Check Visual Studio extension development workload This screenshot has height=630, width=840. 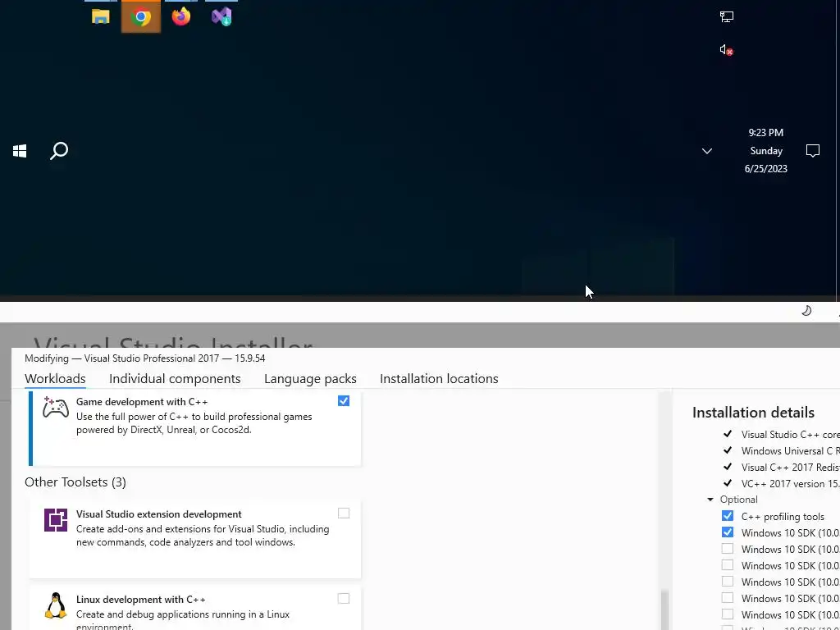[x=344, y=514]
